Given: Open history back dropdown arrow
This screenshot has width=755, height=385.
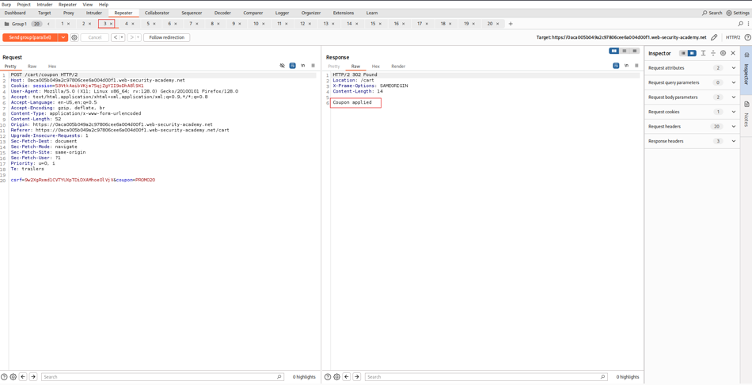Looking at the screenshot, I should (122, 38).
